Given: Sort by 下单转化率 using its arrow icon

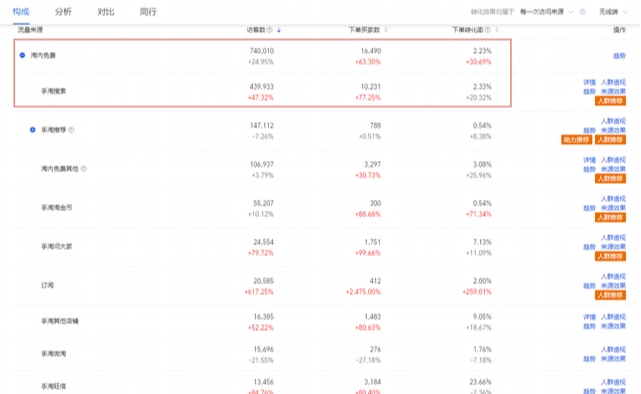Looking at the screenshot, I should tap(497, 30).
